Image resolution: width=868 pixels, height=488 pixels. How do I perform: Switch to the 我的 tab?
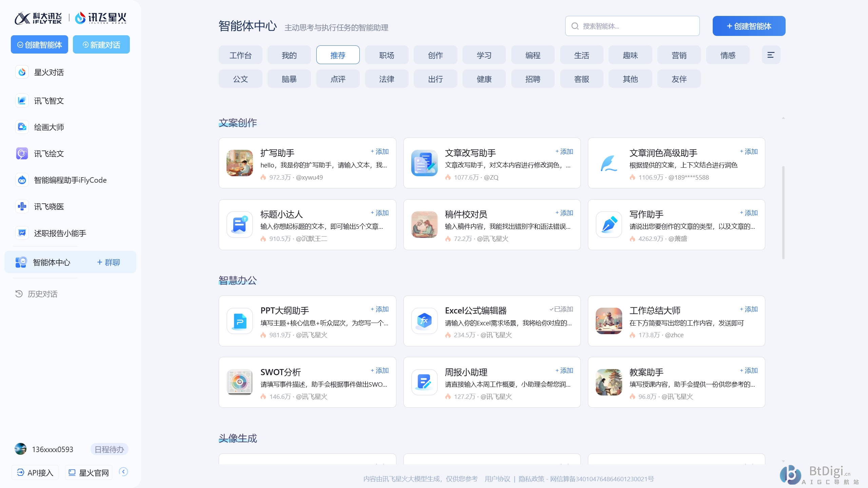pyautogui.click(x=289, y=55)
